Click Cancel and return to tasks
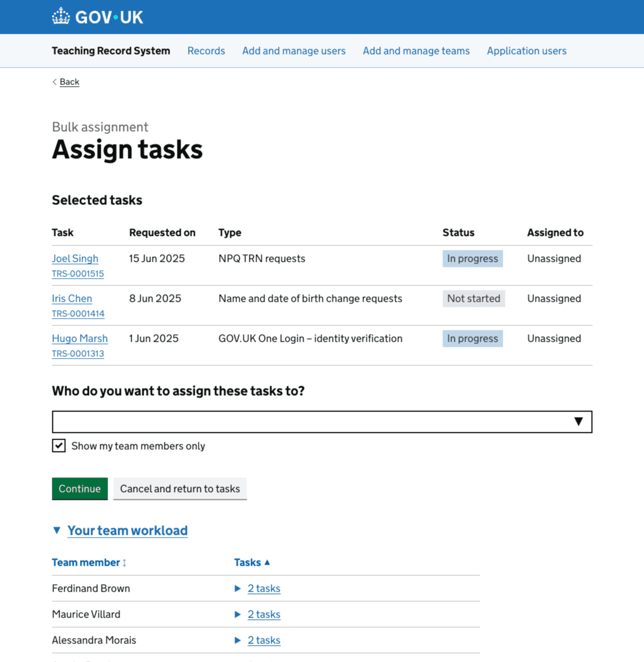 point(180,489)
